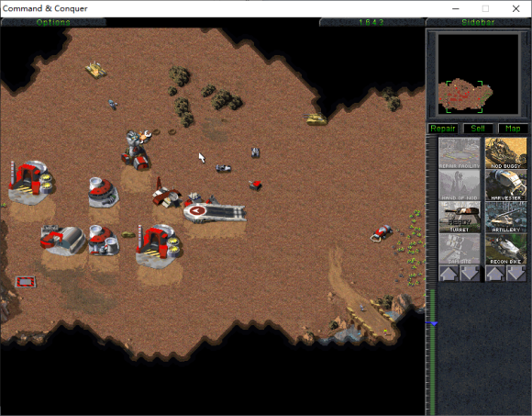Select the upper power plant
The image size is (532, 416).
coord(103,192)
